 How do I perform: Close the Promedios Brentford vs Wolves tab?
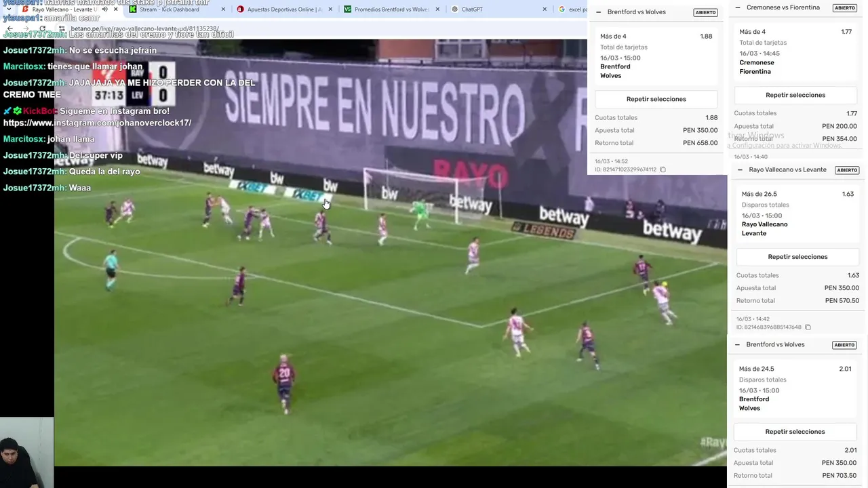tap(437, 9)
